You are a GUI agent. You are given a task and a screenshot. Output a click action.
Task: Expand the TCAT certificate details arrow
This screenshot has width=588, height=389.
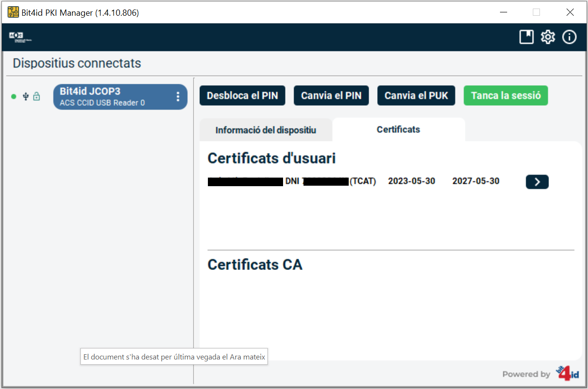click(537, 182)
